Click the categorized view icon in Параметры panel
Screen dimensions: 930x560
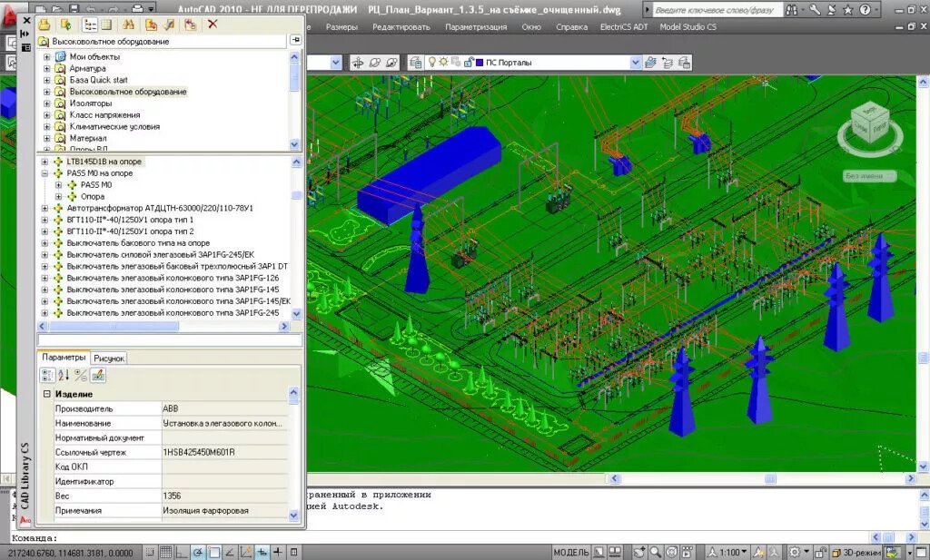(x=48, y=375)
